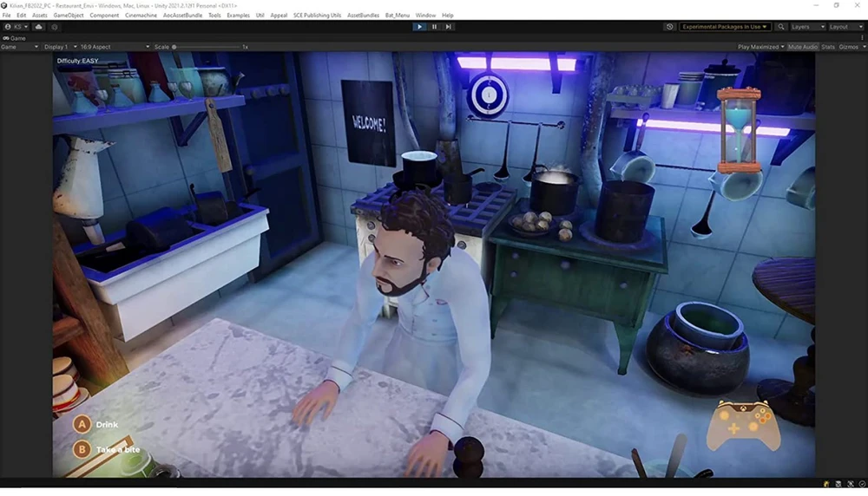
Task: Click the cache server status icon
Action: pos(838,484)
